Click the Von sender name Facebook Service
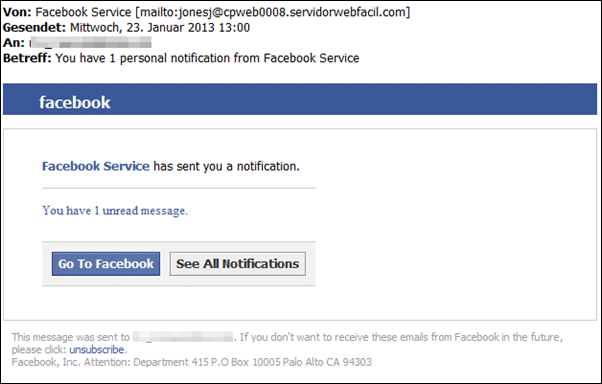 click(83, 12)
